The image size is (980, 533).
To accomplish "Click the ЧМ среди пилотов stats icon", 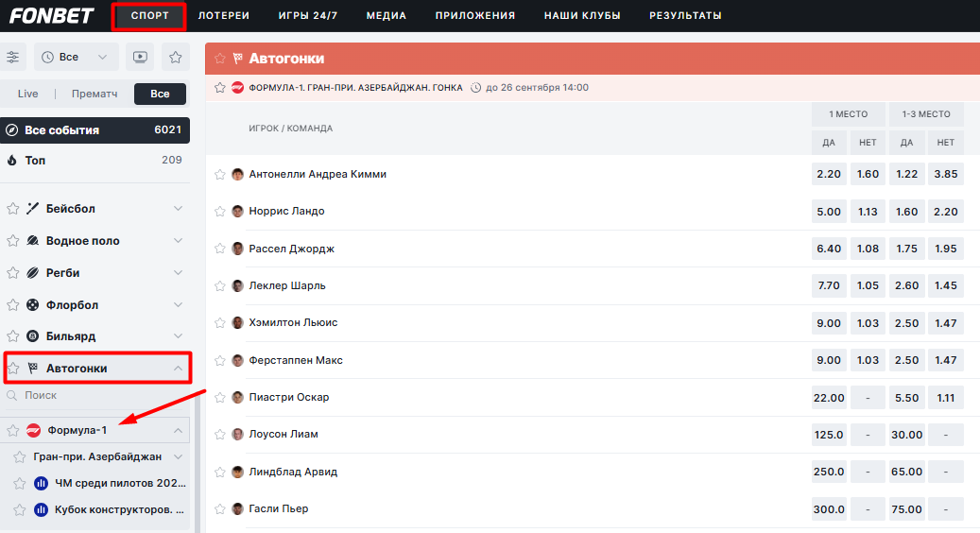I will pyautogui.click(x=42, y=483).
